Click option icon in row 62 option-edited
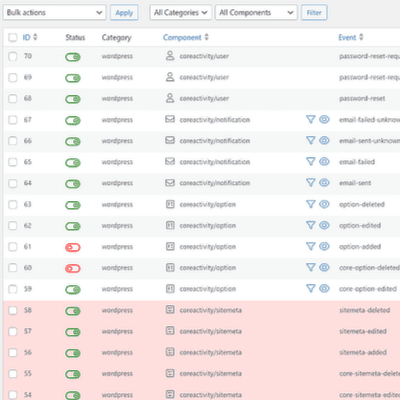This screenshot has width=400, height=400. 170,225
